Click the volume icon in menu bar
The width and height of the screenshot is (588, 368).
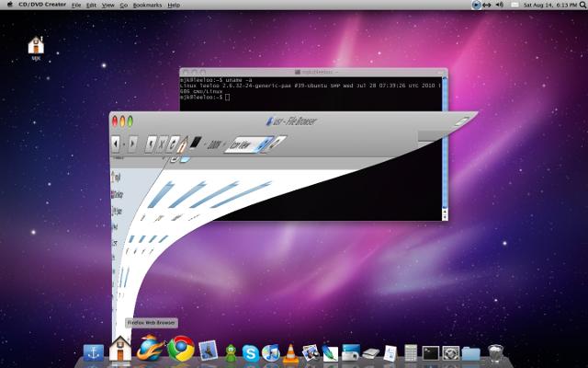pos(499,6)
